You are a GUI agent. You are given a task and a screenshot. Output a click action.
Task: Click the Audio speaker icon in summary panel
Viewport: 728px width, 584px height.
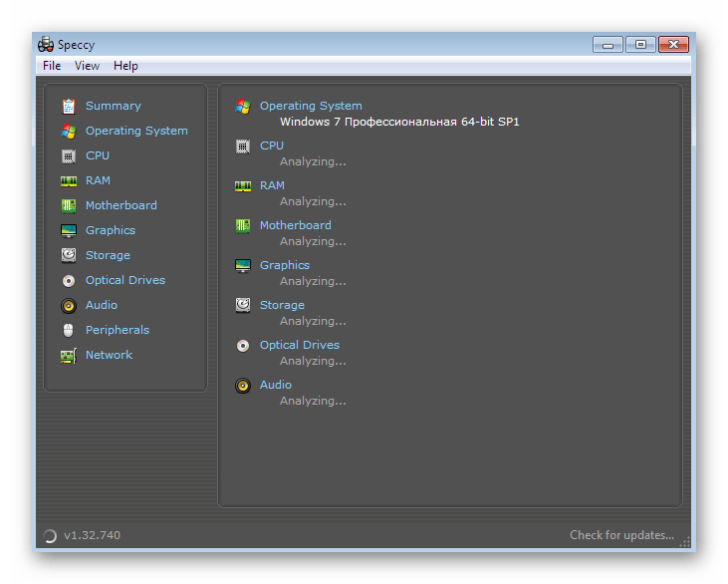(243, 386)
